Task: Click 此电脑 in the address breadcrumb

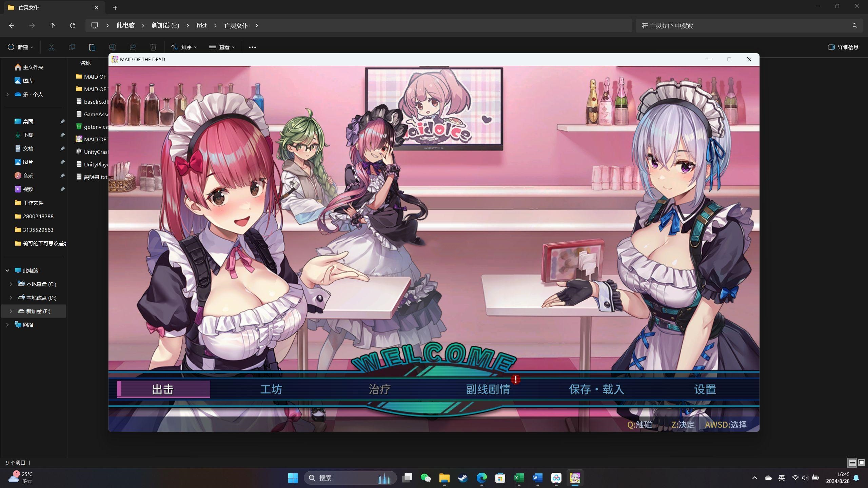Action: 125,25
